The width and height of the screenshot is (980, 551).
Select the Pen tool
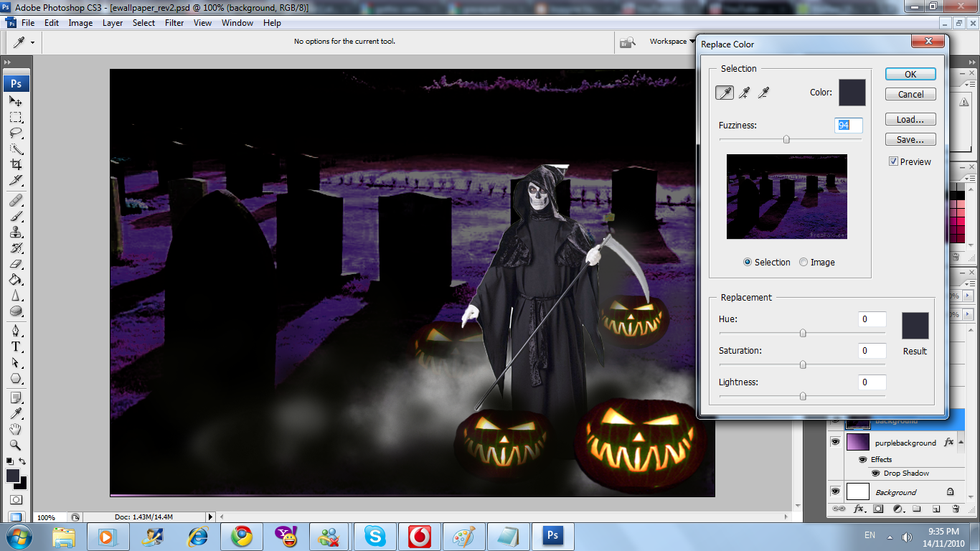[x=16, y=331]
